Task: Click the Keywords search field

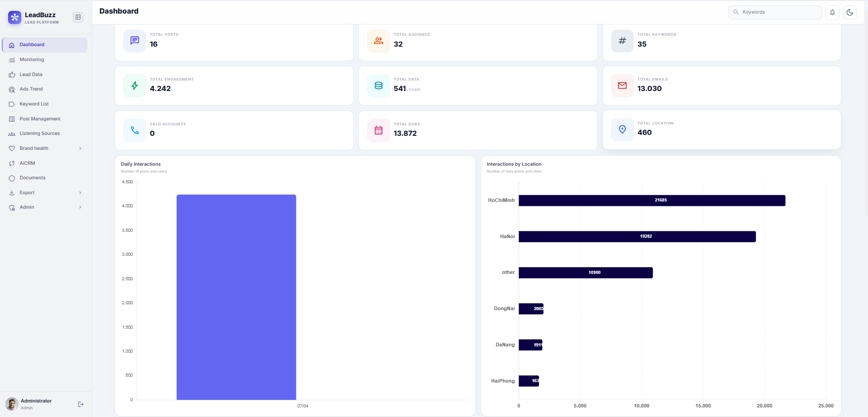Action: [775, 12]
